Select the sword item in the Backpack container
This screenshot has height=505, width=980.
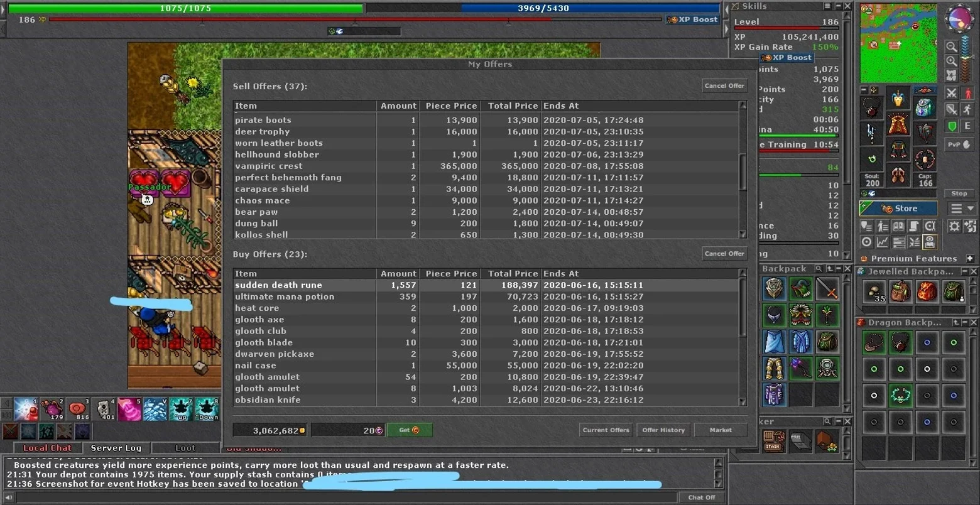[827, 289]
